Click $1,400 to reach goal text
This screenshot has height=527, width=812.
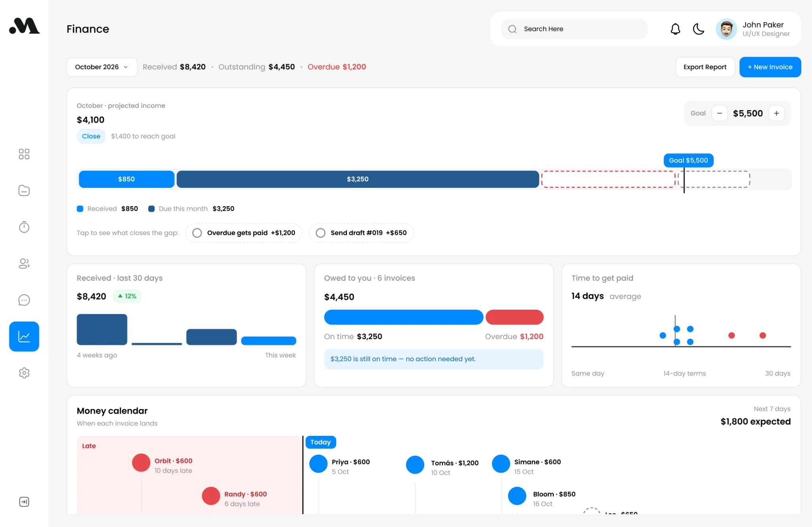(x=143, y=136)
